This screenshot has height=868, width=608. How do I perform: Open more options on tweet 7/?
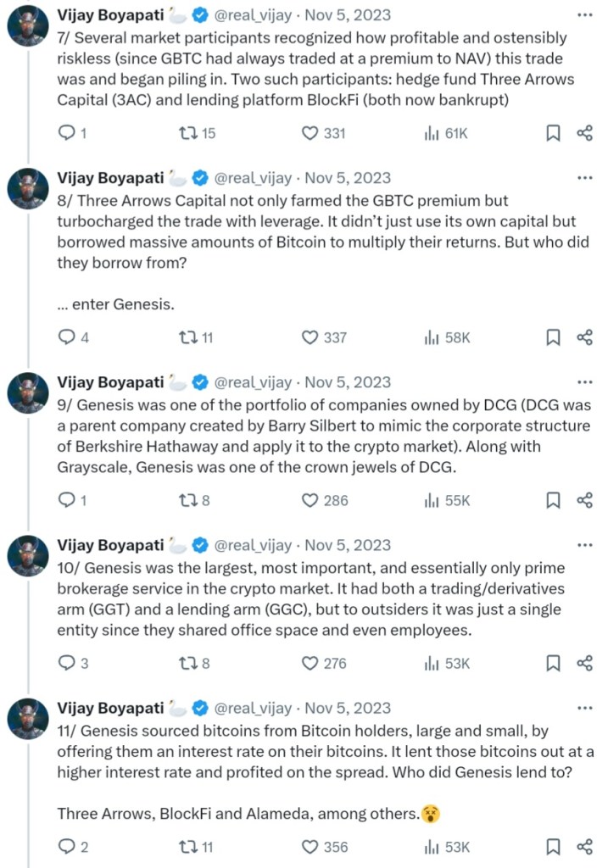point(584,14)
